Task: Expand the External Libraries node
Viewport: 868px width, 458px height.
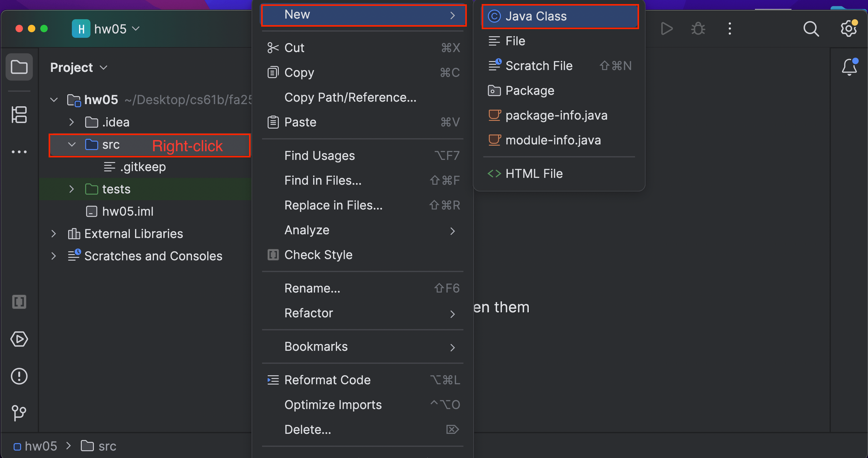Action: point(54,234)
